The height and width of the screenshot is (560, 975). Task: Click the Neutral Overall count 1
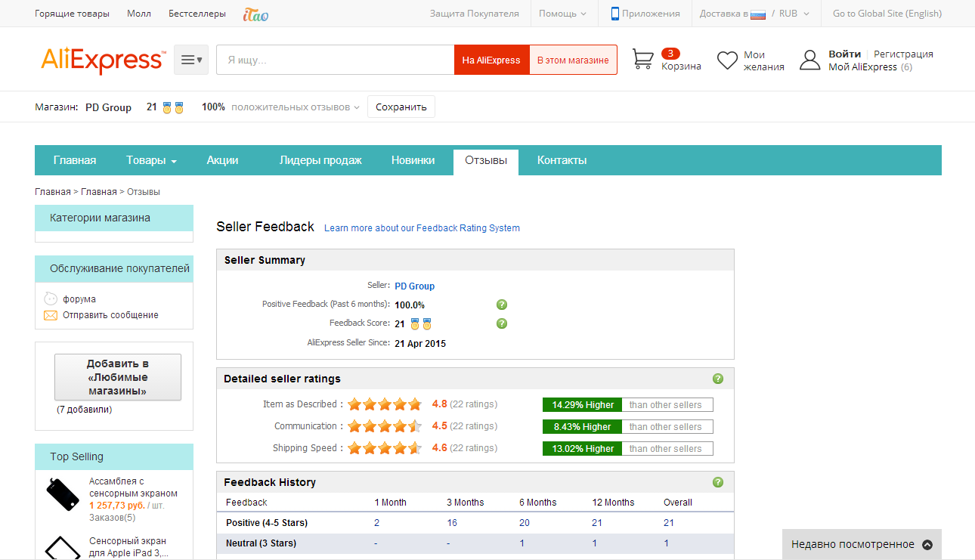pos(666,543)
